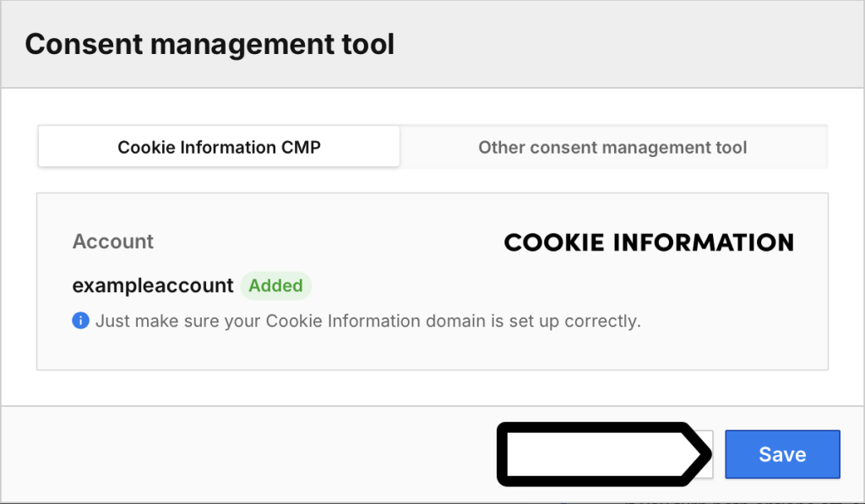Save the consent management settings
The height and width of the screenshot is (504, 865).
pos(782,454)
